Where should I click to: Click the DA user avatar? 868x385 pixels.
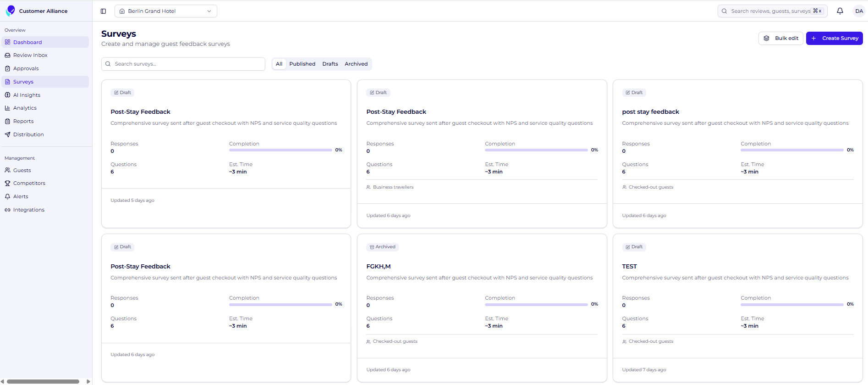pyautogui.click(x=859, y=11)
